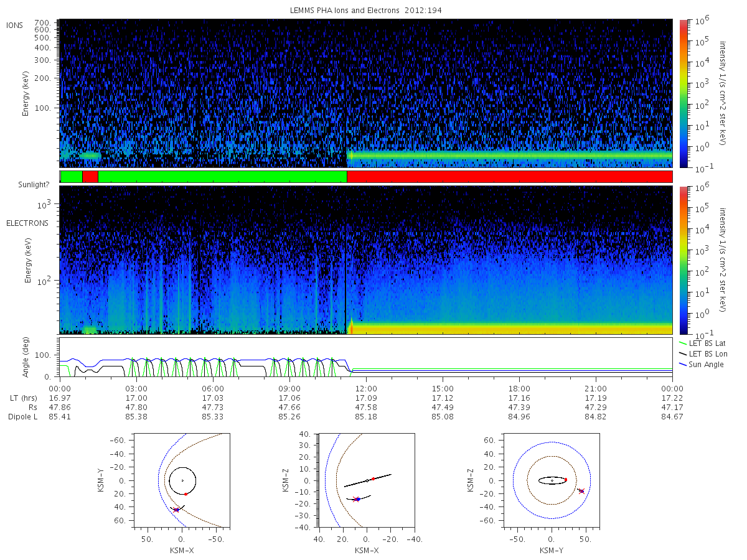Viewport: 747px width, 560px height.
Task: Click the bright ion band onset near 11:15
Action: 350,156
